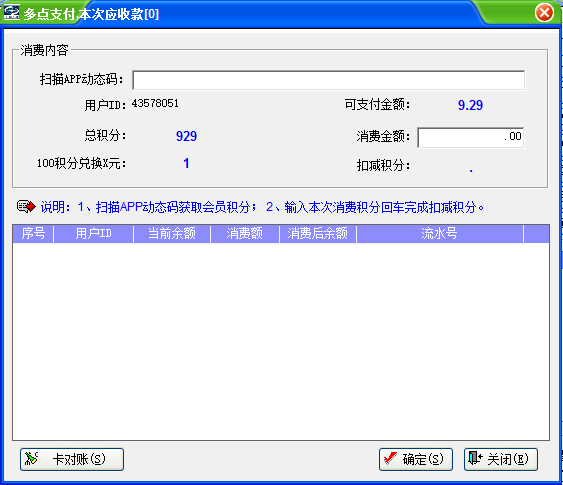Click the 用户ID label in the 消费内容 group

[106, 105]
